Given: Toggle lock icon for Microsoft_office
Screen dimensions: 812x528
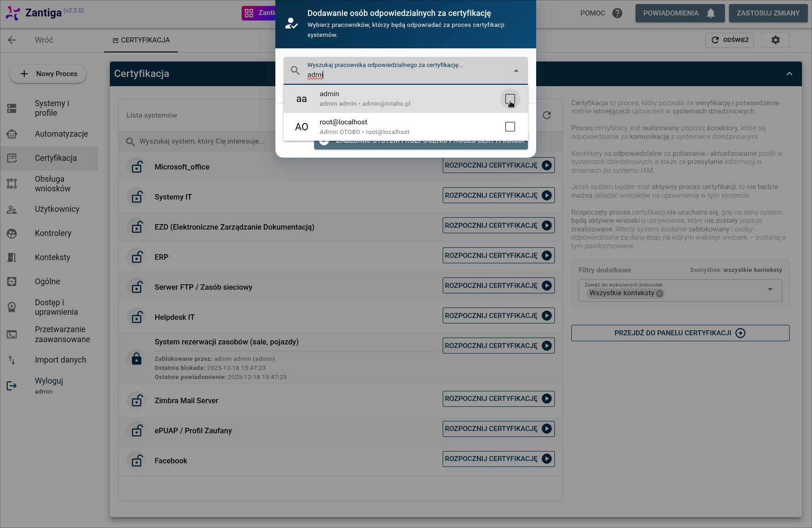Looking at the screenshot, I should (x=137, y=167).
